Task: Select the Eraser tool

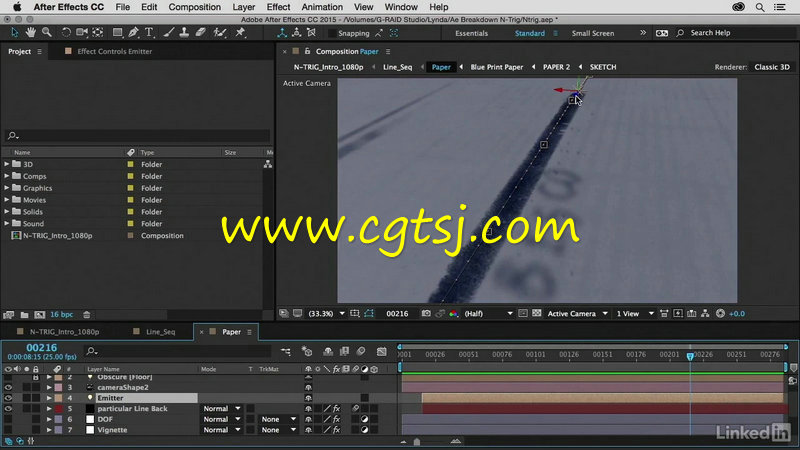Action: coord(201,33)
